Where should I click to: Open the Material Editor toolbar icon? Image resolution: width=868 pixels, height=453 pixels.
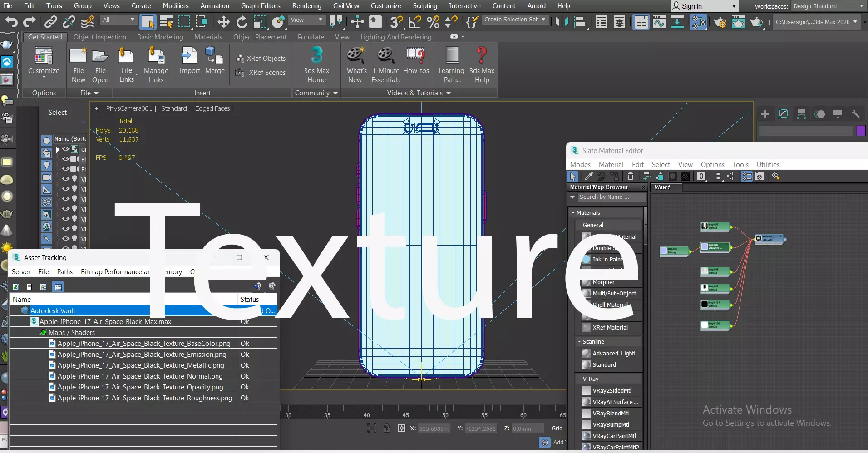tap(699, 22)
